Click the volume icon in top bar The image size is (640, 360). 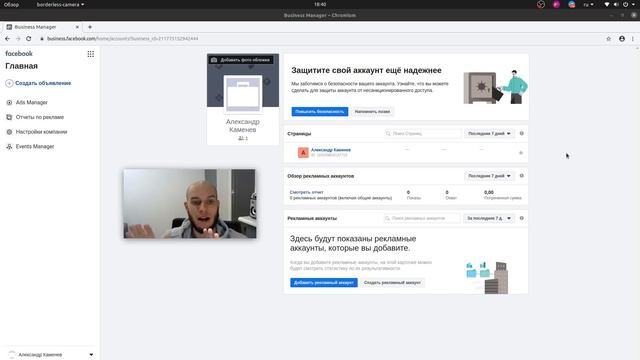(x=616, y=4)
